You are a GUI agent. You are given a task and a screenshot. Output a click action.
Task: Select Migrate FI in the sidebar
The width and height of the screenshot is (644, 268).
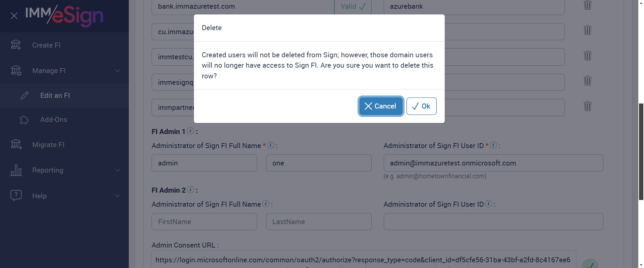point(48,145)
